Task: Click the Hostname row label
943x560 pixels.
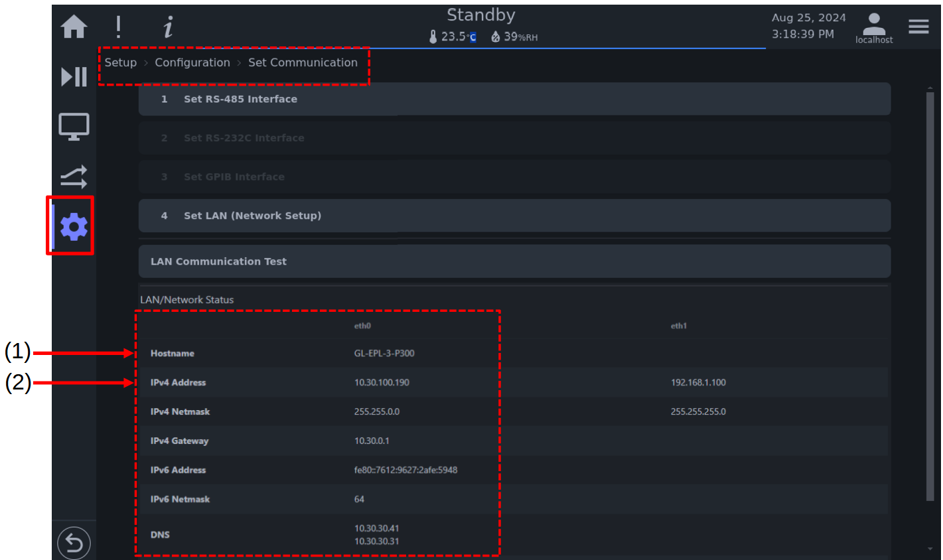Action: pos(173,354)
